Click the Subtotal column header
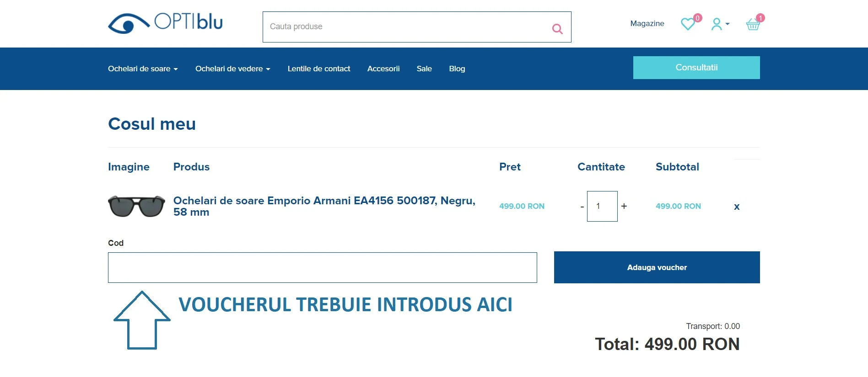The height and width of the screenshot is (377, 868). coord(677,167)
